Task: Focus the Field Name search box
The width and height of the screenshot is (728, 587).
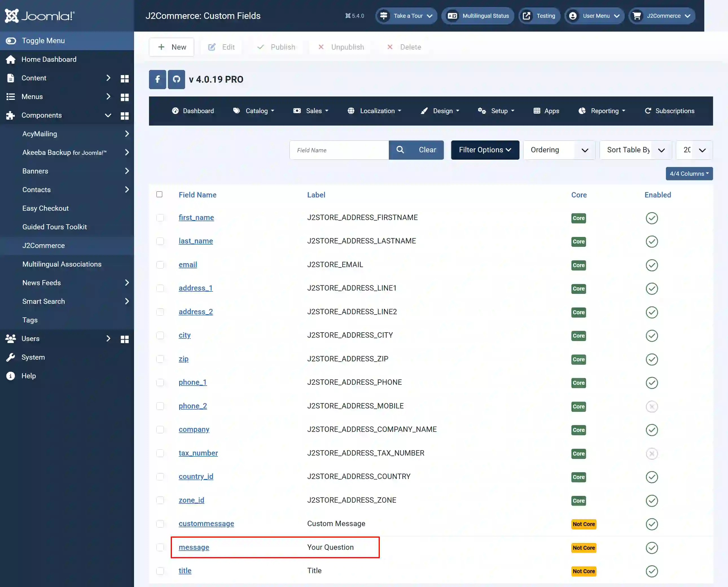Action: [339, 150]
